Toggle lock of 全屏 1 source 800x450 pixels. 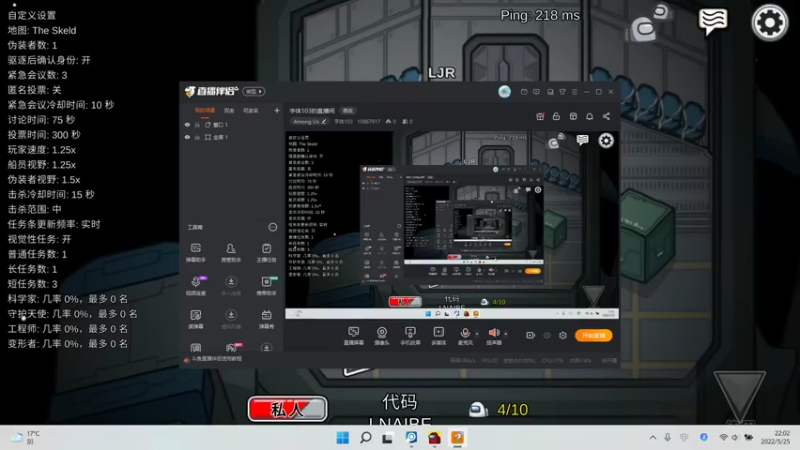(197, 137)
